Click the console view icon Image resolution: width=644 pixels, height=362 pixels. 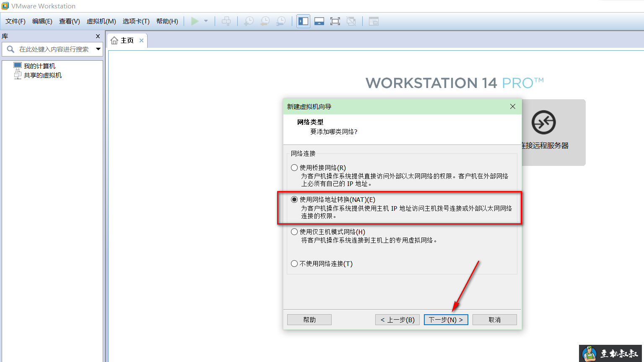[374, 21]
